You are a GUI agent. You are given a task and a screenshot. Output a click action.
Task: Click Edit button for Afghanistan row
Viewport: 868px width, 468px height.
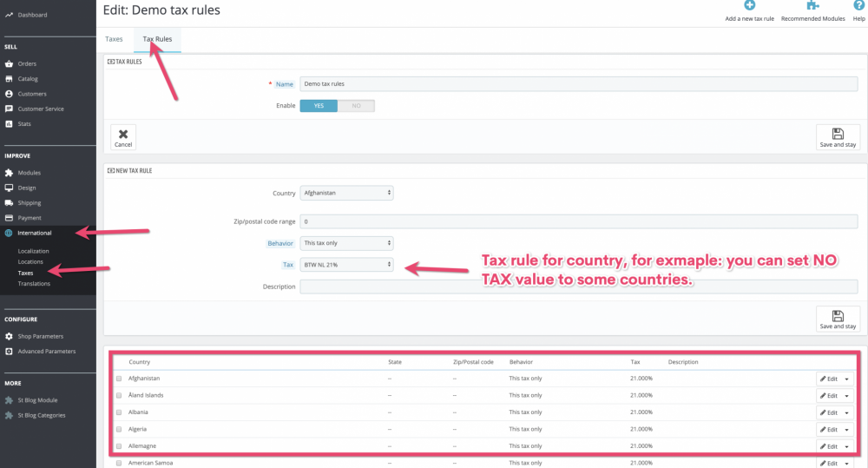[x=829, y=379]
